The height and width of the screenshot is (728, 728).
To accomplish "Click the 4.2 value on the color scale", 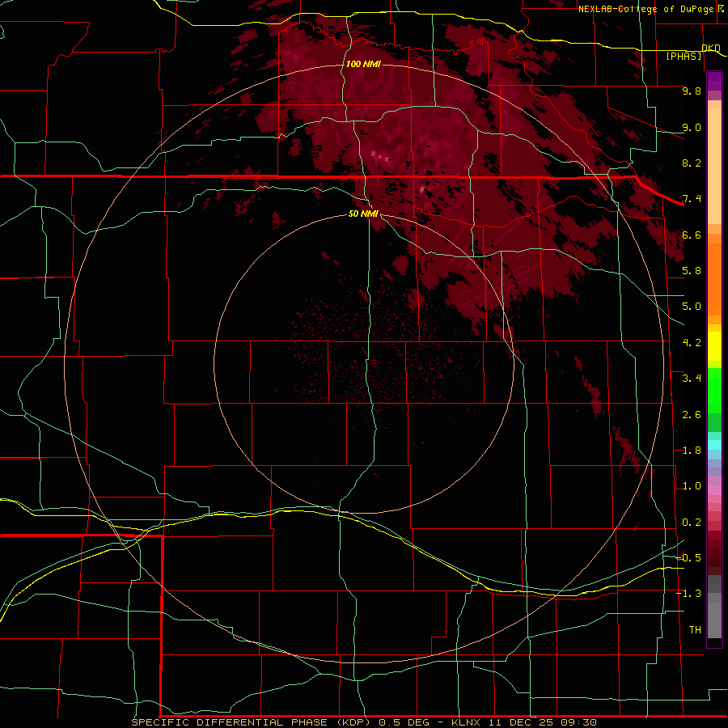I will (692, 343).
